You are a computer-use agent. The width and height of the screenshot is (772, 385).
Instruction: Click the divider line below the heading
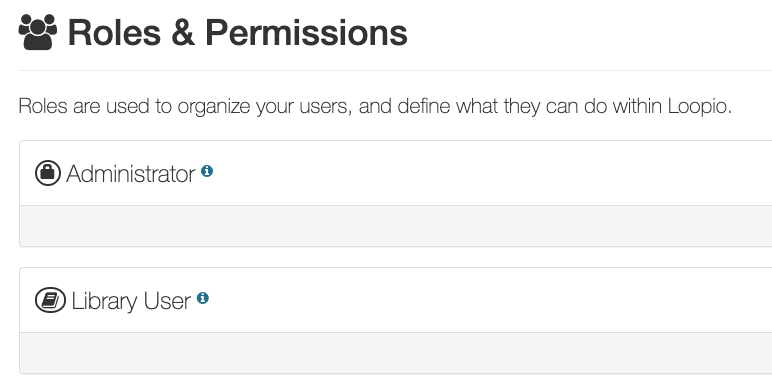pyautogui.click(x=395, y=70)
